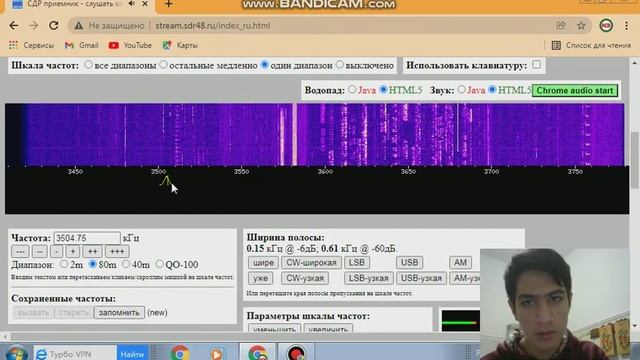The width and height of the screenshot is (640, 360).
Task: Choose Java for Звук sound
Action: pos(461,90)
